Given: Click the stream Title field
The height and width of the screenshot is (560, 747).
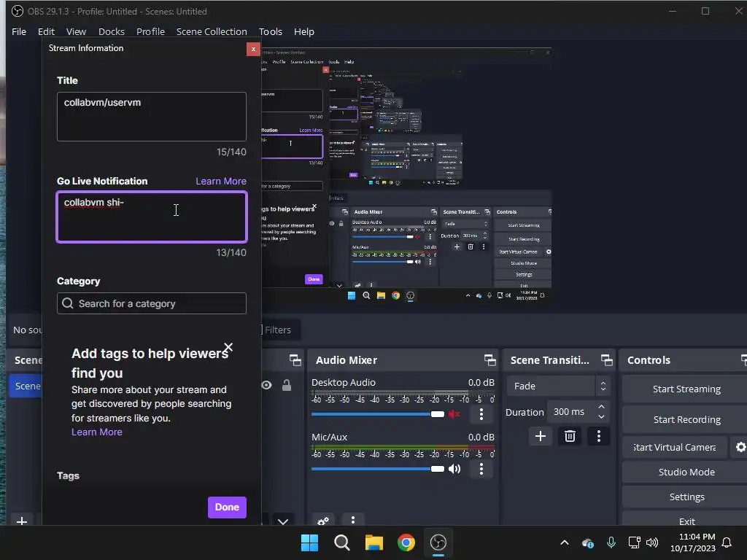Looking at the screenshot, I should (152, 117).
